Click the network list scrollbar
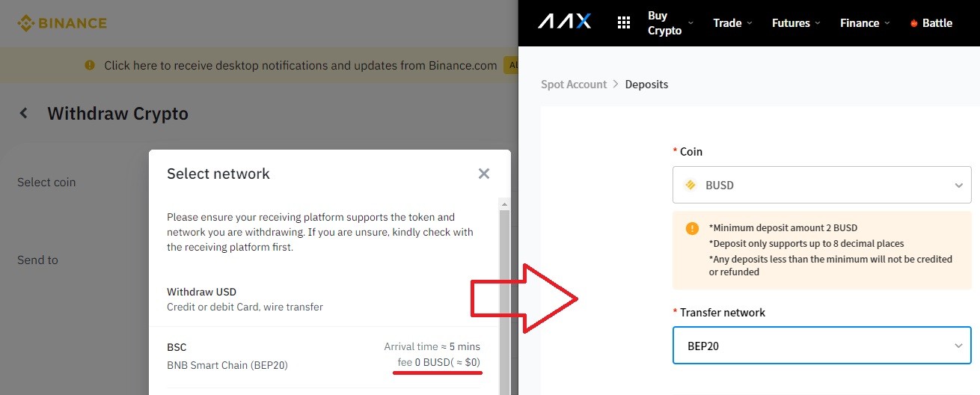 click(x=504, y=296)
